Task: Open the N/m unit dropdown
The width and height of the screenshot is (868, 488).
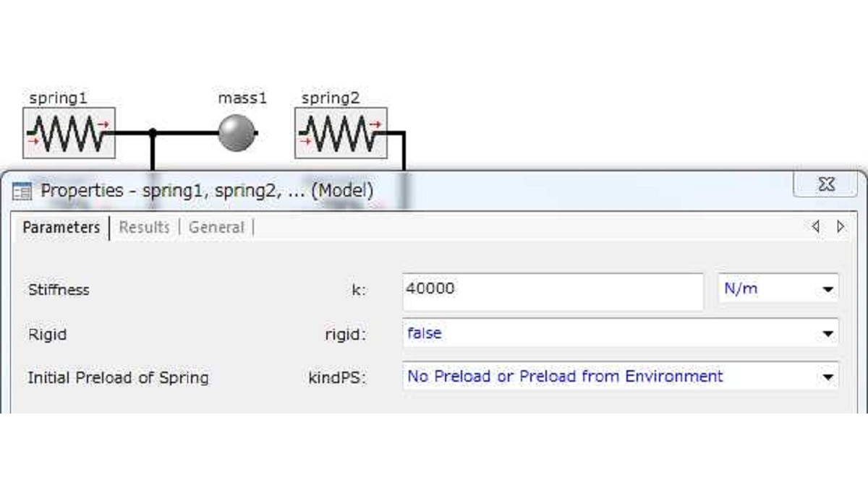Action: pyautogui.click(x=778, y=289)
